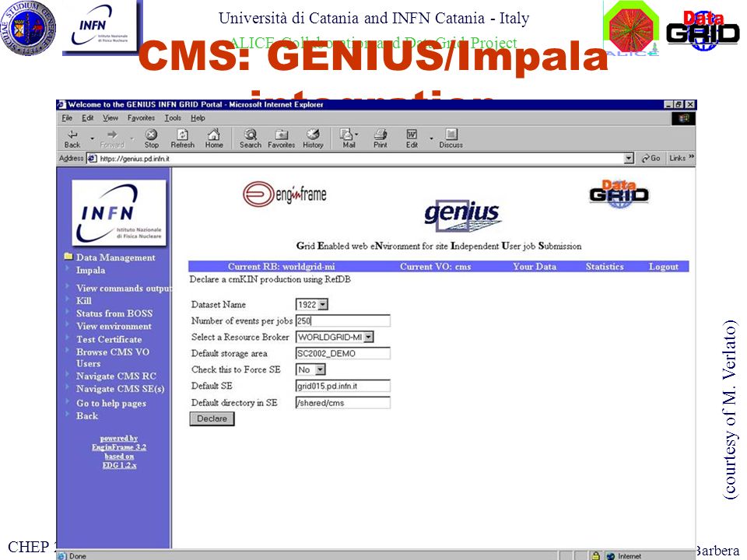Click the Go button beside address bar

(651, 158)
